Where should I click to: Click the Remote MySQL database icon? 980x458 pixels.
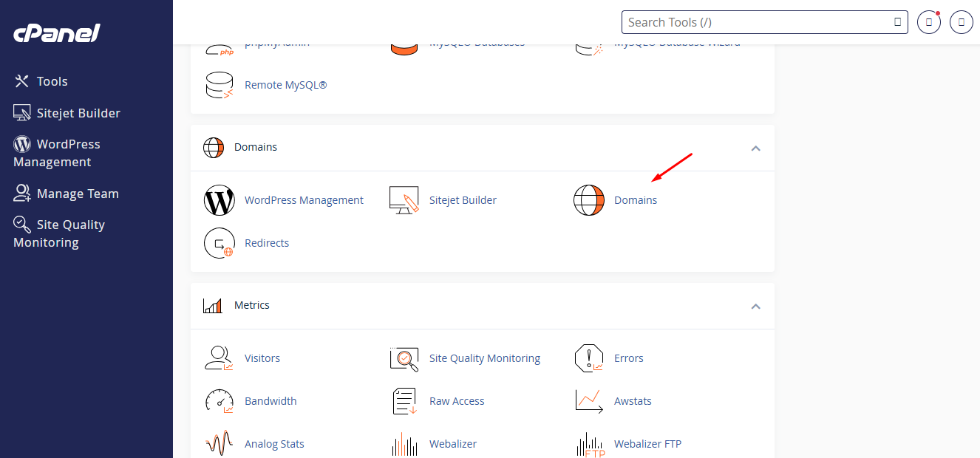coord(220,85)
